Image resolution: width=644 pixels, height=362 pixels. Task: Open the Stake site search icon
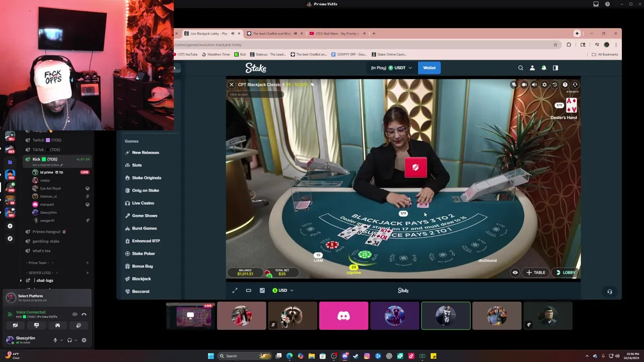tap(521, 68)
